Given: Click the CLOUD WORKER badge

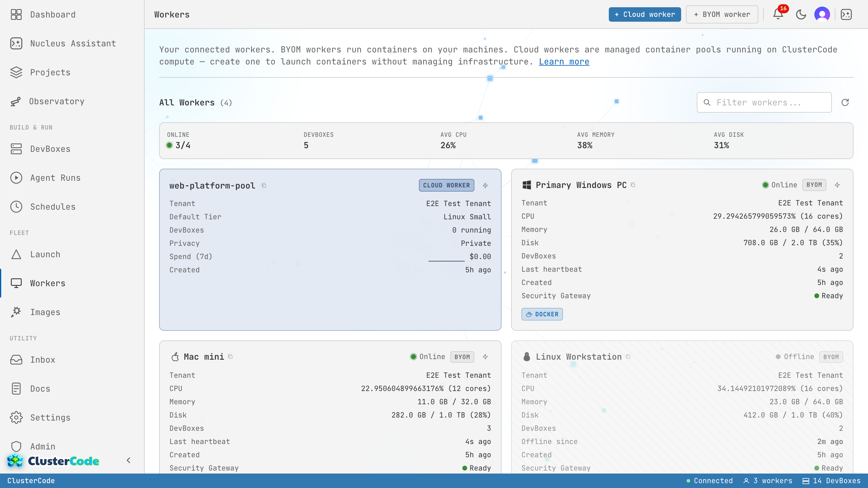Looking at the screenshot, I should coord(446,185).
